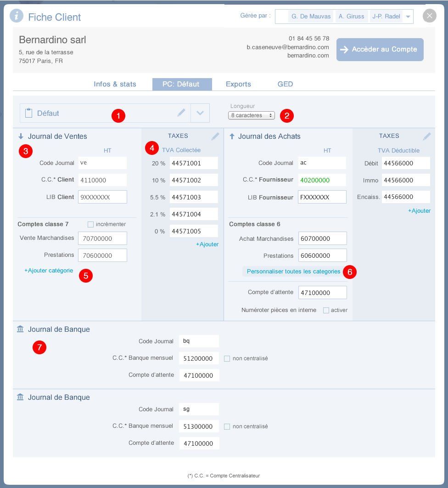448x488 pixels.
Task: Edit TVA Déductible taxes with pencil icon
Action: (x=427, y=136)
